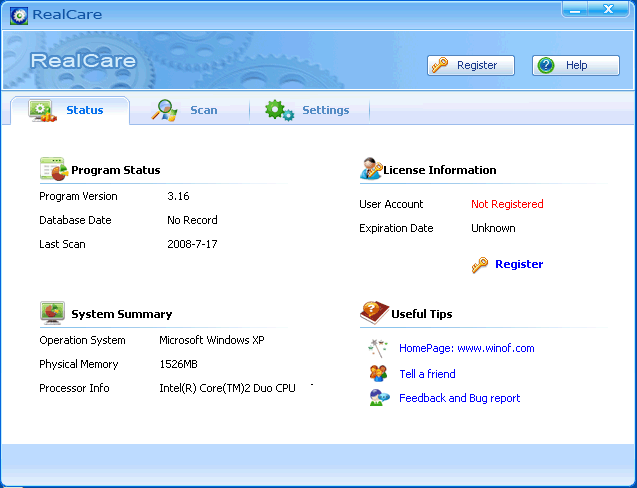Click the License Information heading
The width and height of the screenshot is (637, 488).
point(440,170)
